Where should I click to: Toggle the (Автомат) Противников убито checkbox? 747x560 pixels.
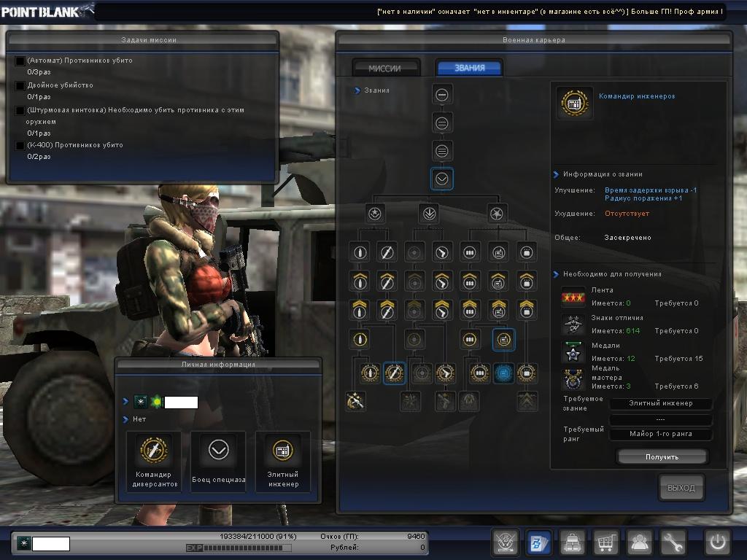20,61
